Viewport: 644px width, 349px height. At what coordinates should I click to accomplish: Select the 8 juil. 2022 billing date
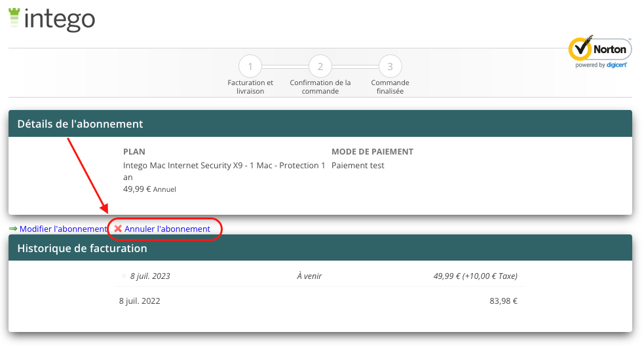(x=140, y=301)
